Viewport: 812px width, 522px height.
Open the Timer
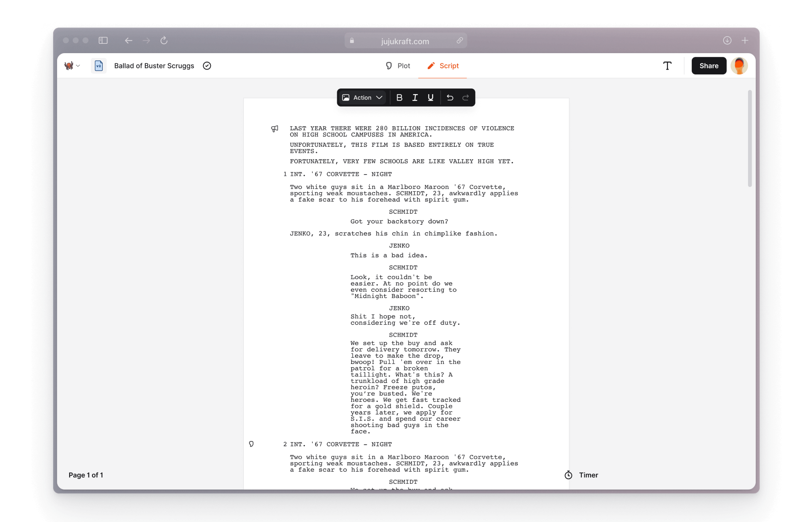581,475
